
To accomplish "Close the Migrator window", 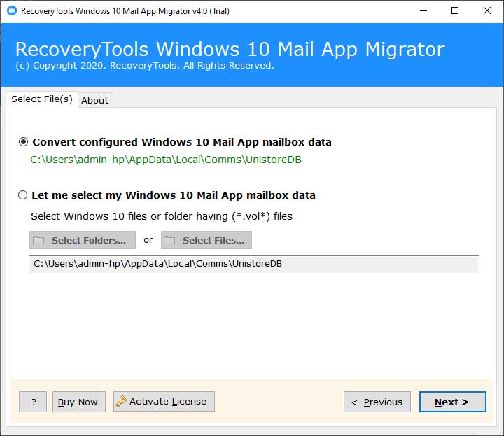I will tap(487, 11).
